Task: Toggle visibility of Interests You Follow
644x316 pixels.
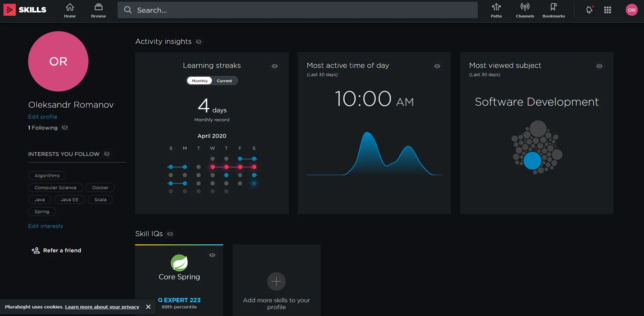Action: point(107,154)
